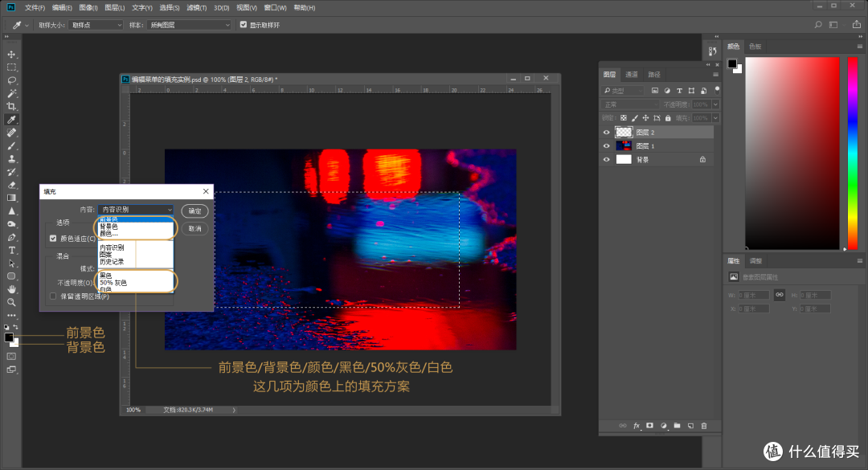Choose 50% 灰色 from the fill options list
Screen dimensions: 868x470
(115, 283)
